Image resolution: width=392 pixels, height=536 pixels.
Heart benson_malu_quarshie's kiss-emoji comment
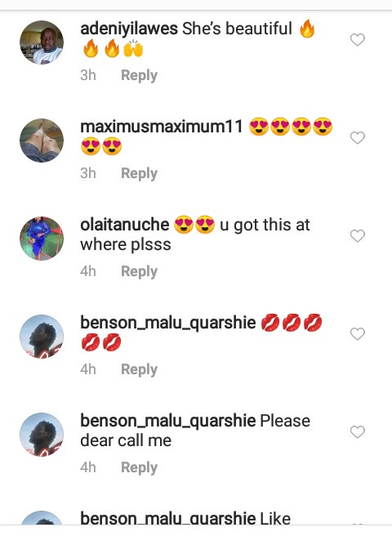(358, 333)
